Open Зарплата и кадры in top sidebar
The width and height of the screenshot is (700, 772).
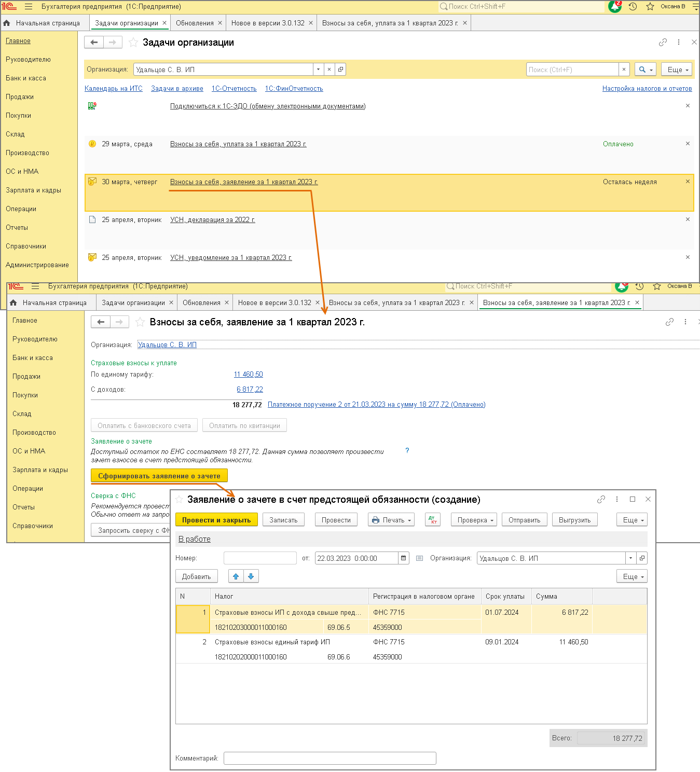[x=33, y=190]
